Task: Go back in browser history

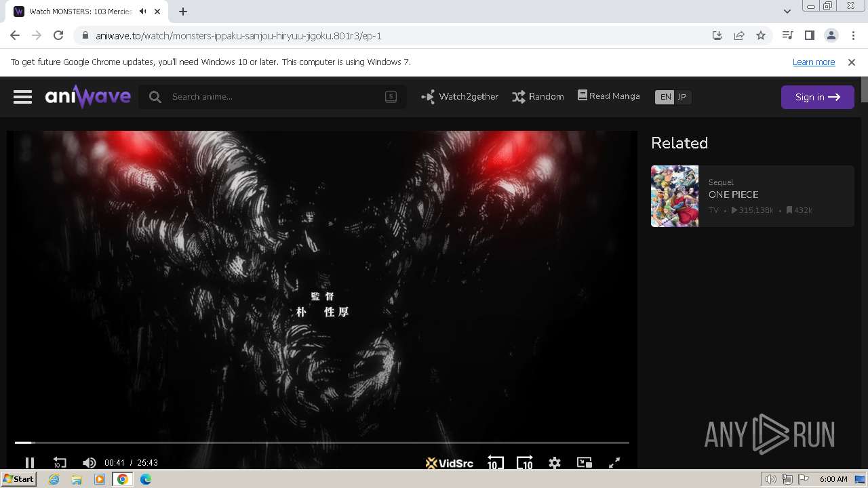Action: [15, 35]
